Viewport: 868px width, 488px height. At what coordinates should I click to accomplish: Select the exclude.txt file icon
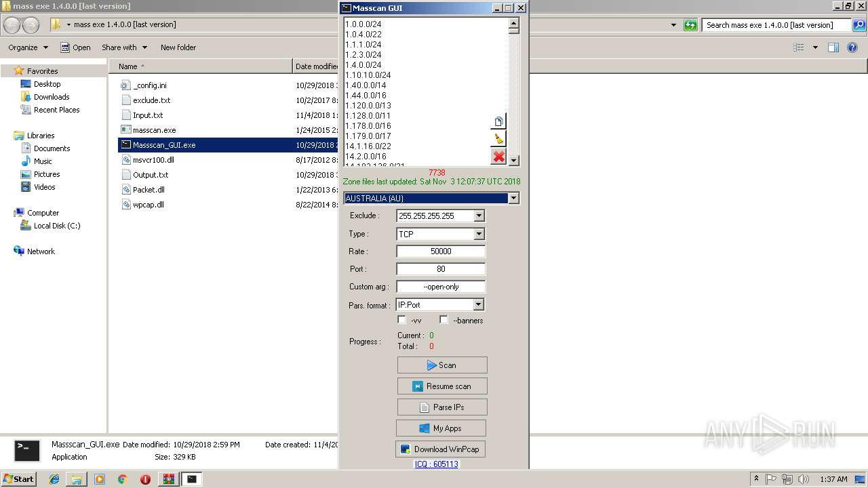(x=125, y=100)
